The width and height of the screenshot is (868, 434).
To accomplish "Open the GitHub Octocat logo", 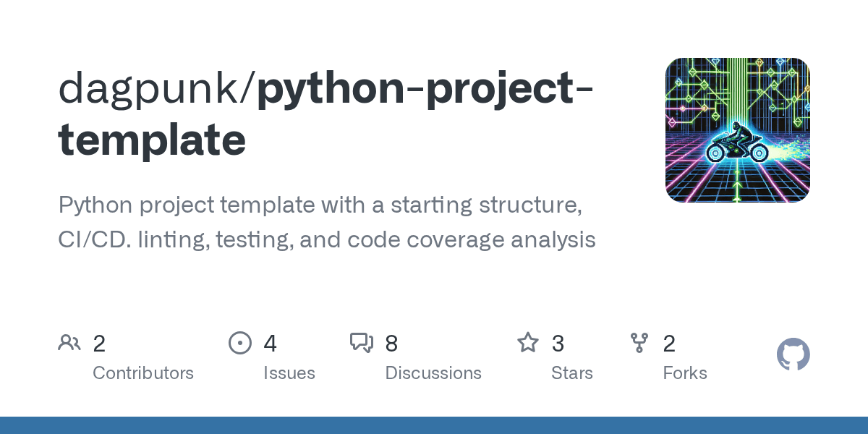I will pyautogui.click(x=793, y=355).
